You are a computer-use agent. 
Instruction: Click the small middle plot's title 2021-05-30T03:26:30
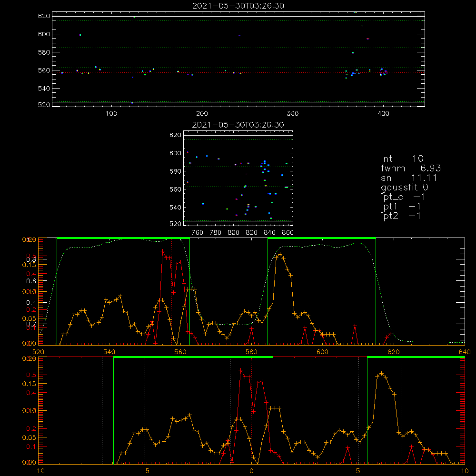(238, 125)
